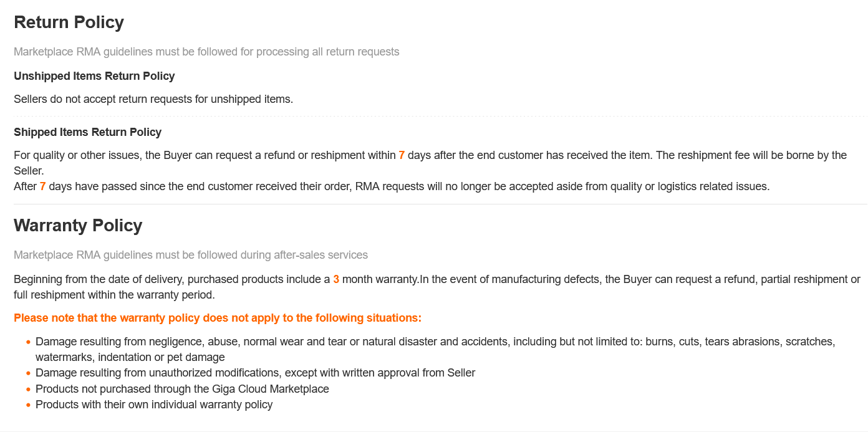Click the text 'Products with their own individual warranty policy'
Image resolution: width=868 pixels, height=432 pixels.
click(x=154, y=405)
